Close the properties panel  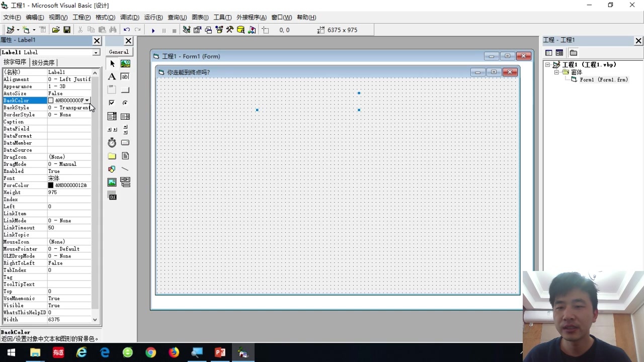(97, 41)
